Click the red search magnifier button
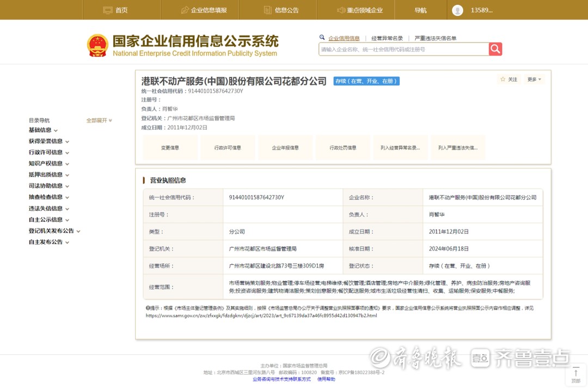 pos(495,49)
